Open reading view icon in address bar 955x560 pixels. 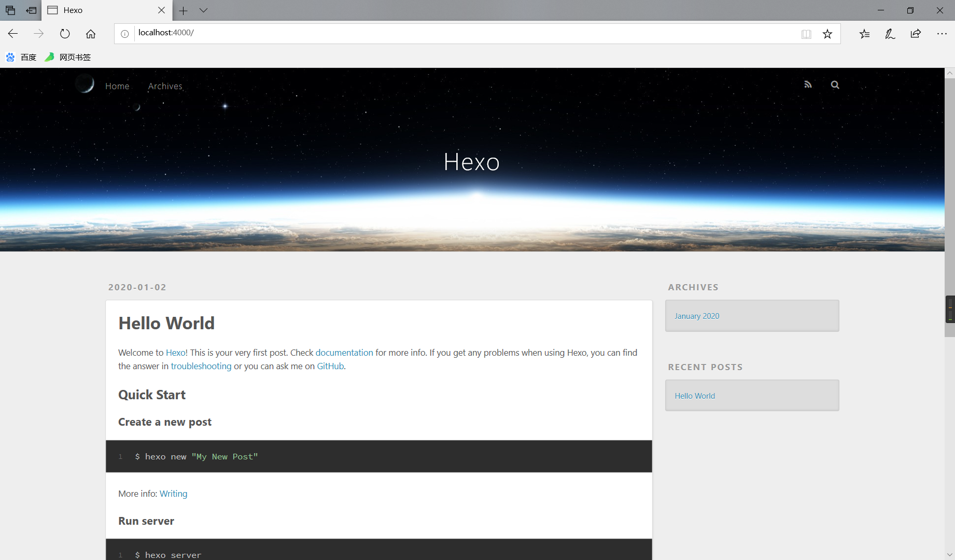click(806, 34)
